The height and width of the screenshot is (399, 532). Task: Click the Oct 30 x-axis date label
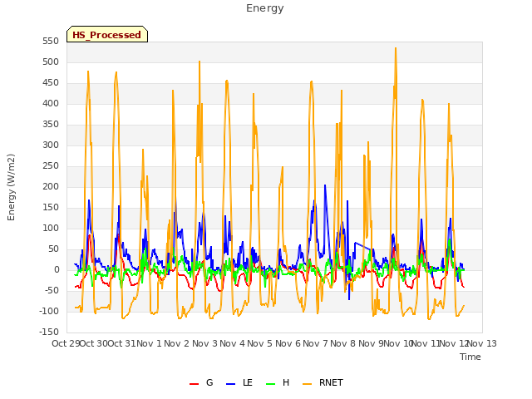94,343
